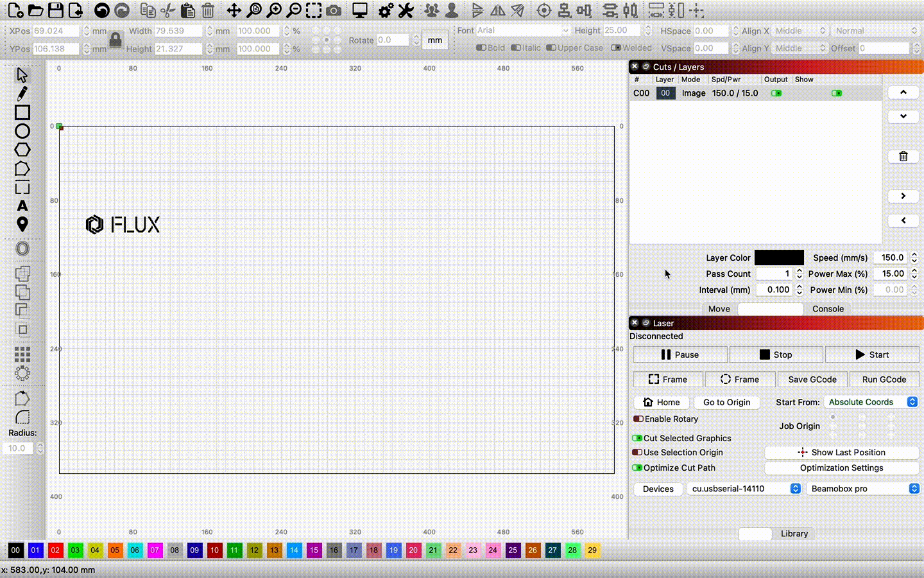
Task: Click Speed (mm/s) stepper arrows
Action: tap(914, 258)
